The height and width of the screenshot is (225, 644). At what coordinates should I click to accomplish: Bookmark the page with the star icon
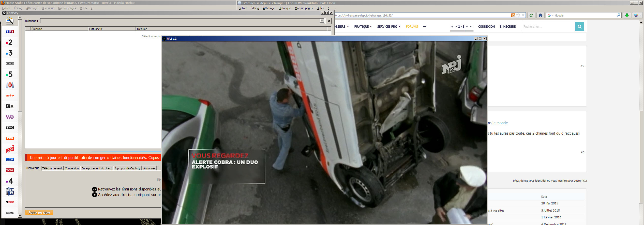pyautogui.click(x=518, y=15)
